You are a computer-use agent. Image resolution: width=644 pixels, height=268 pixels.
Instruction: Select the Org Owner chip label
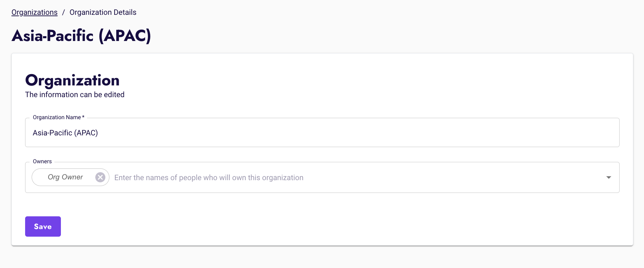click(x=65, y=177)
